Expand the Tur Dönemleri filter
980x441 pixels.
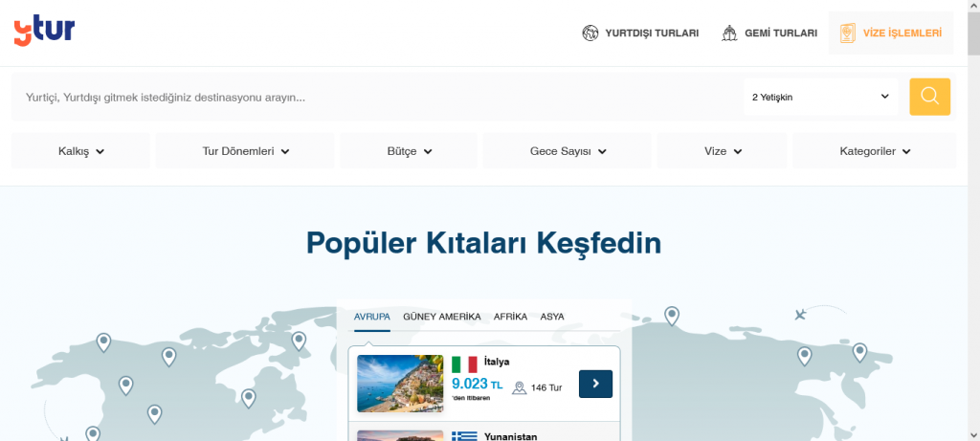245,151
